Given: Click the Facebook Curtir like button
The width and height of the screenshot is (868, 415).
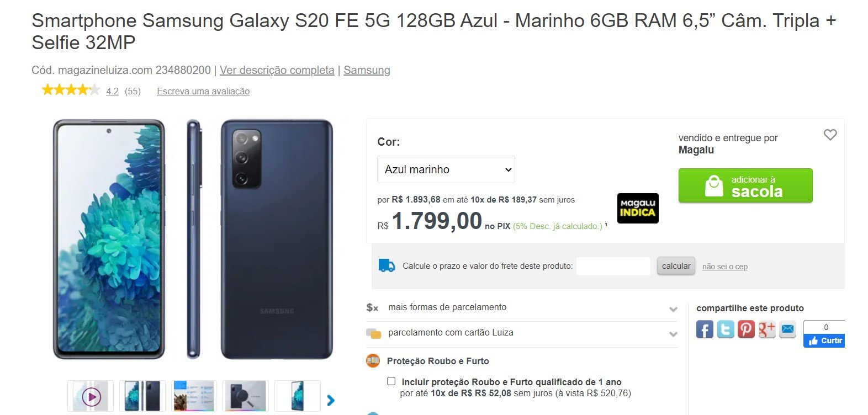Looking at the screenshot, I should click(824, 340).
